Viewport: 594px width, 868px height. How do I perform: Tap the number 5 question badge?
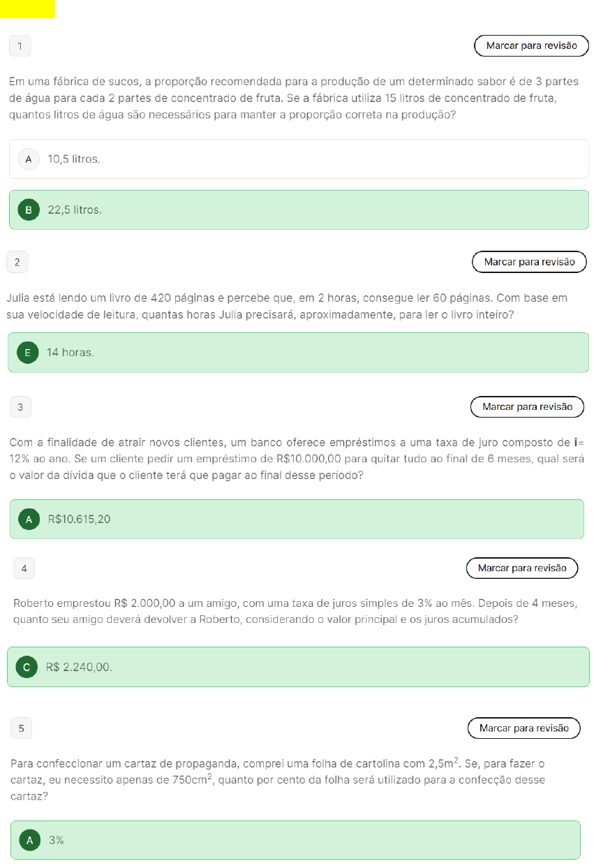(x=21, y=729)
